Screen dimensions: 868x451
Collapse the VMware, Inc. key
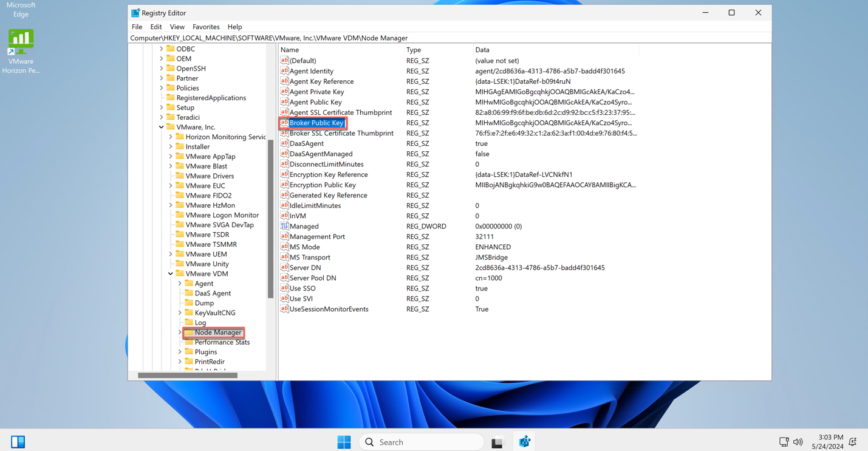point(162,127)
